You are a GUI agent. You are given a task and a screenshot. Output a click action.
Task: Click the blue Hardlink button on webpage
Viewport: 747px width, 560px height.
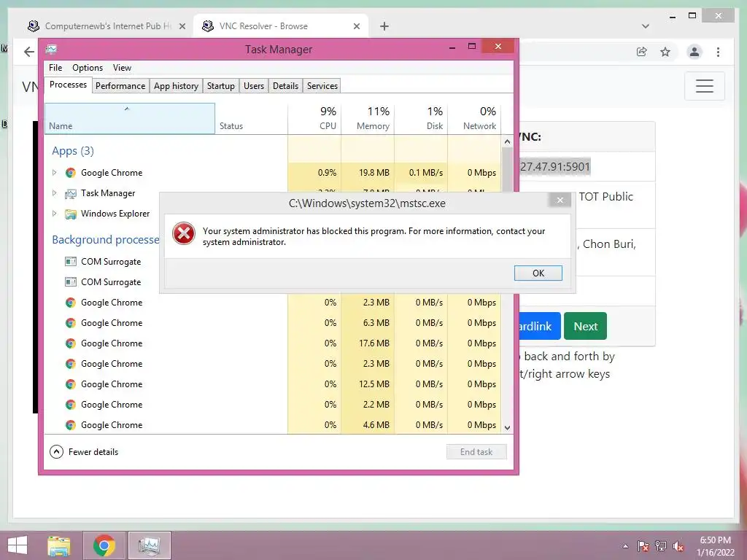(538, 326)
